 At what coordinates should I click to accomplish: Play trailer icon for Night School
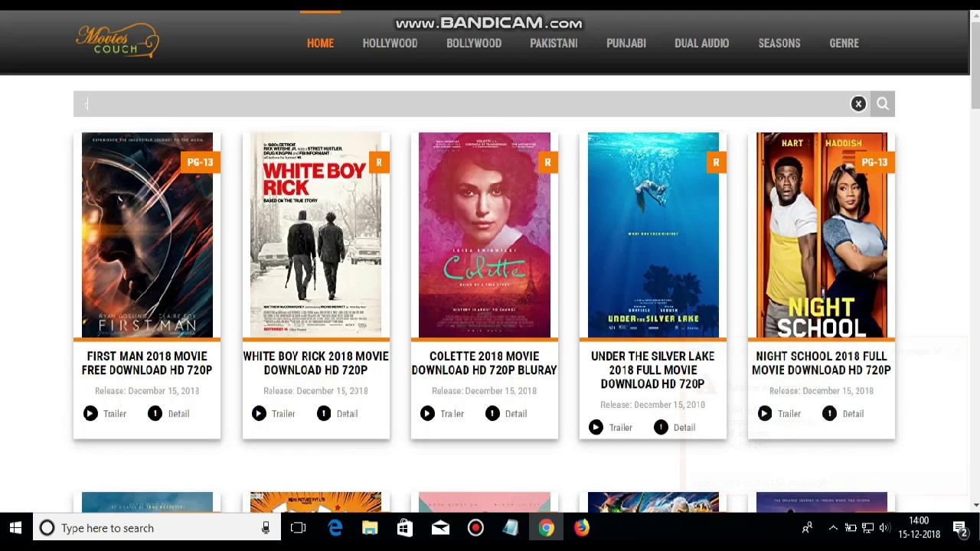point(765,413)
